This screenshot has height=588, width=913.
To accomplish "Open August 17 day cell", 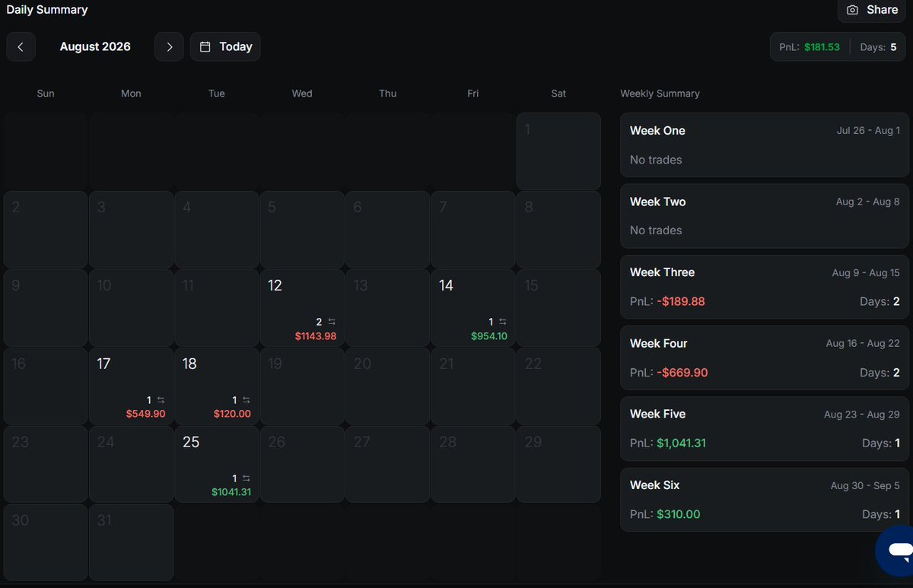I will pos(130,386).
